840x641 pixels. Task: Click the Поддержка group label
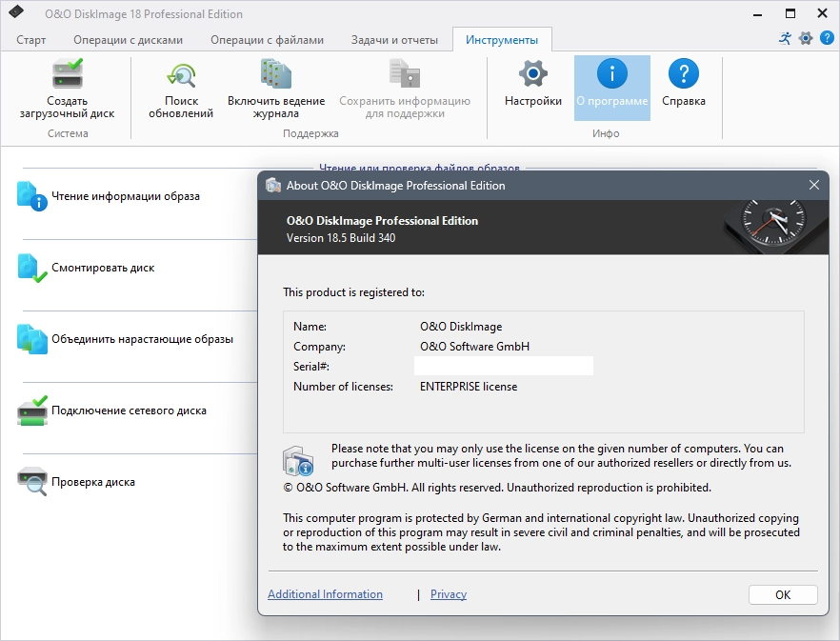[310, 133]
